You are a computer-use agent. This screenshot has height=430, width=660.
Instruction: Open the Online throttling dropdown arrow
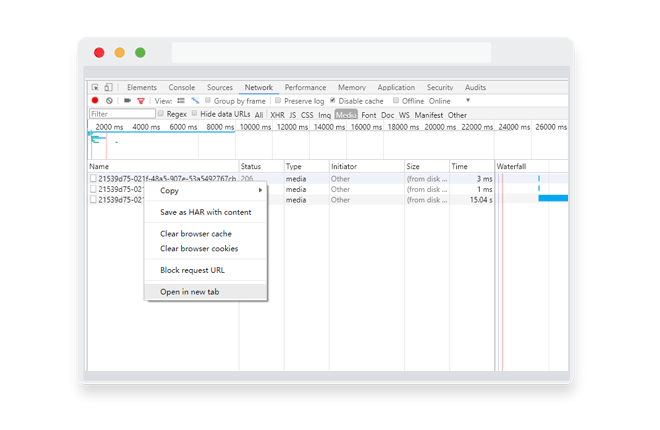coord(468,101)
